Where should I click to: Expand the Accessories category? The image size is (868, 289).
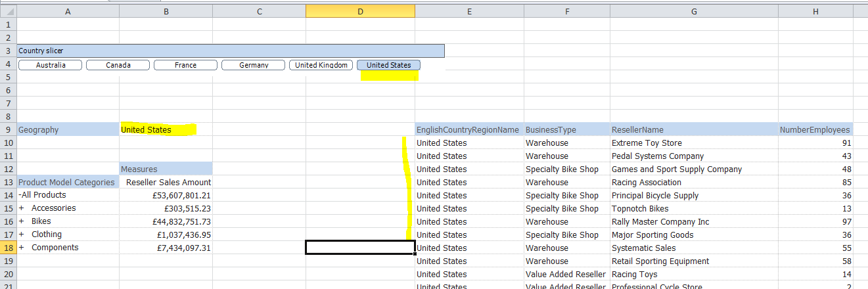click(21, 208)
